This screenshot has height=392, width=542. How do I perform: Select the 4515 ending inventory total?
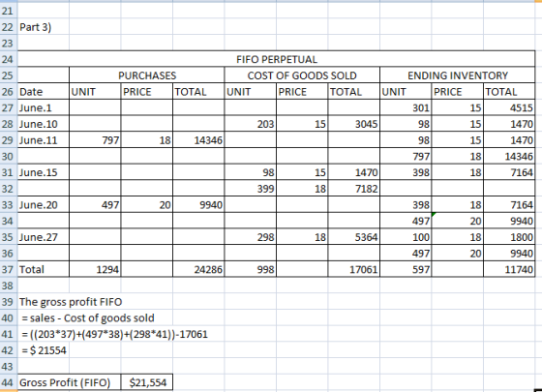[x=509, y=107]
